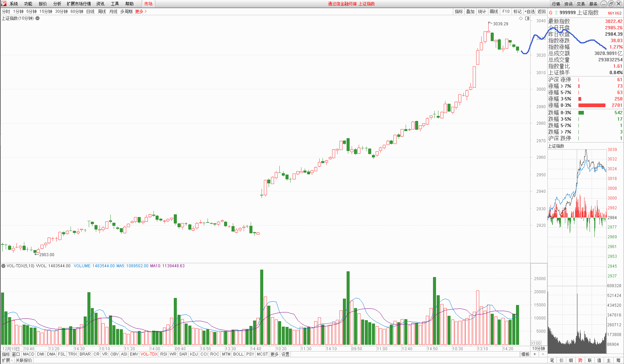Click the minus zoom-out button near 模板

[543, 354]
